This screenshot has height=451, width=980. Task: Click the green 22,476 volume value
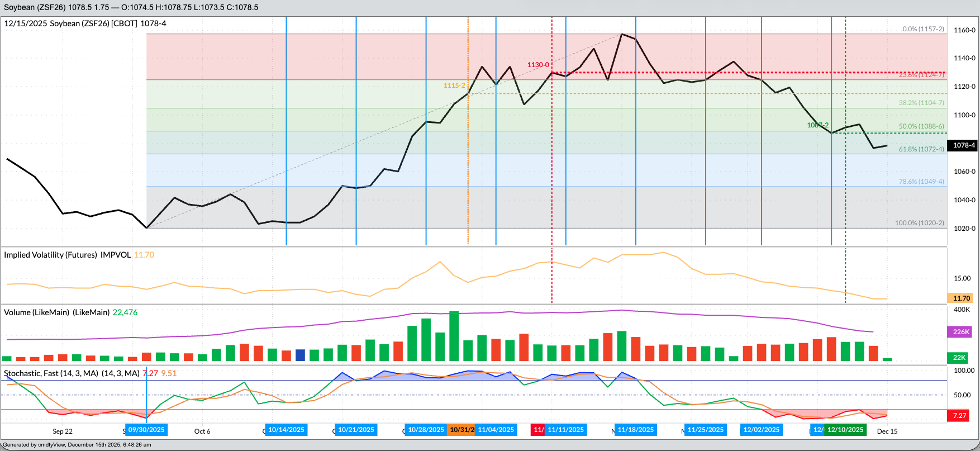[x=125, y=312]
